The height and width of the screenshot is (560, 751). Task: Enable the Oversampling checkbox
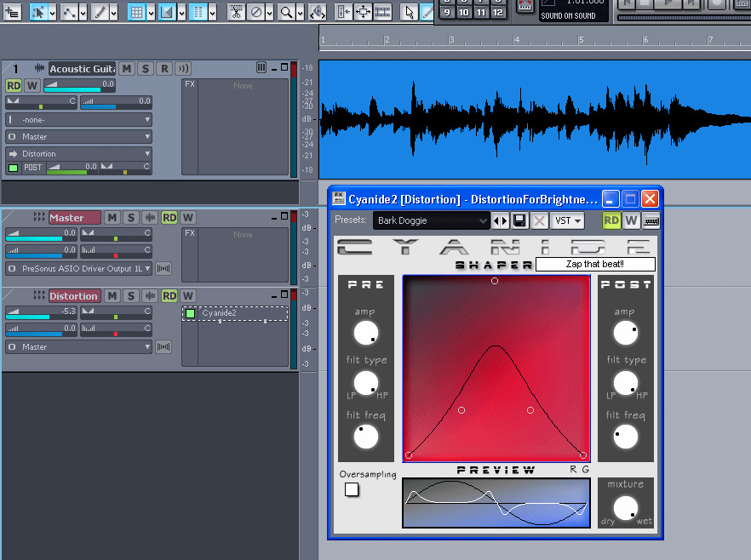click(352, 489)
